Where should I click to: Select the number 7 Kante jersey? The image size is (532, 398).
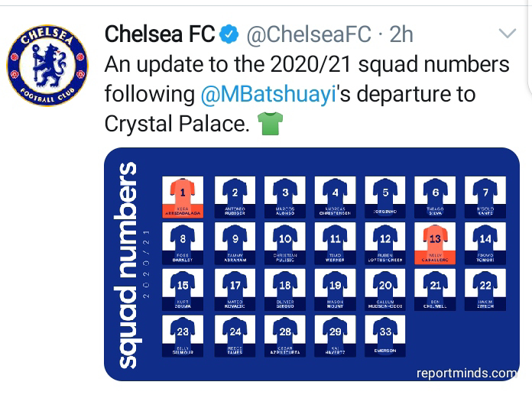click(x=486, y=196)
